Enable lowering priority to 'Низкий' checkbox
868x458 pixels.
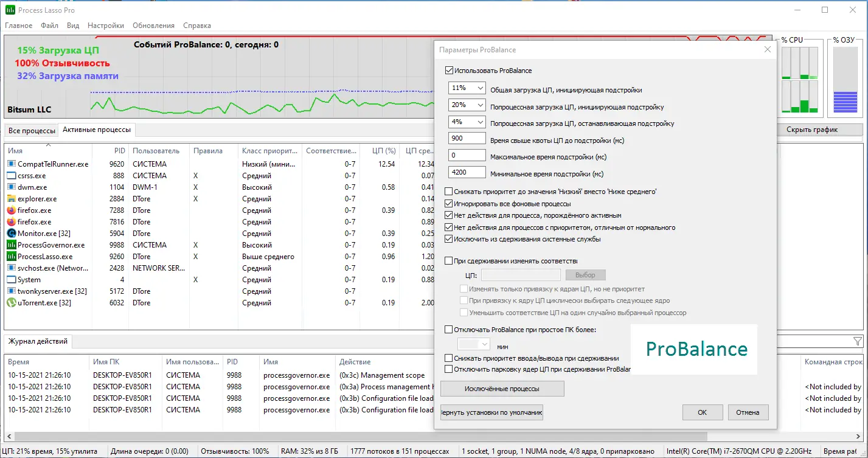tap(450, 192)
